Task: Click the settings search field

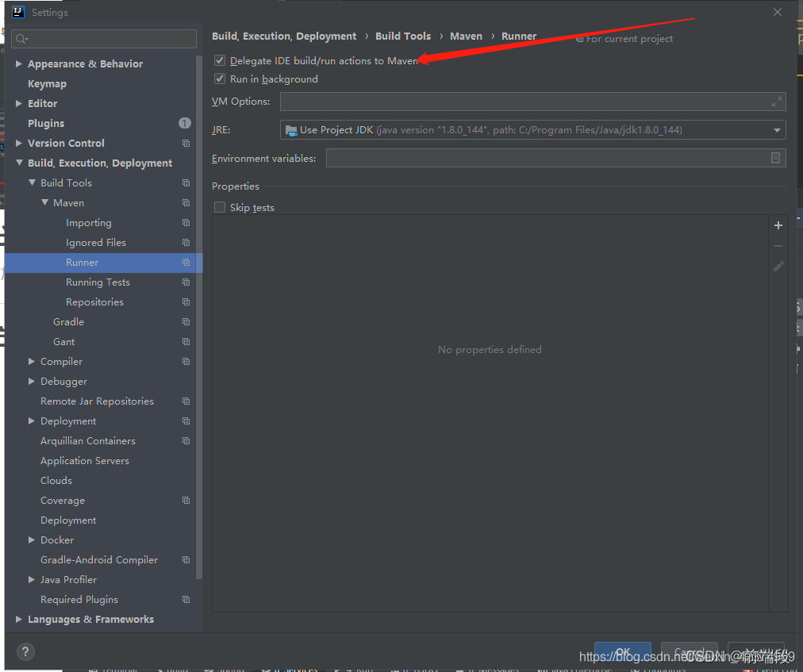Action: pos(104,39)
